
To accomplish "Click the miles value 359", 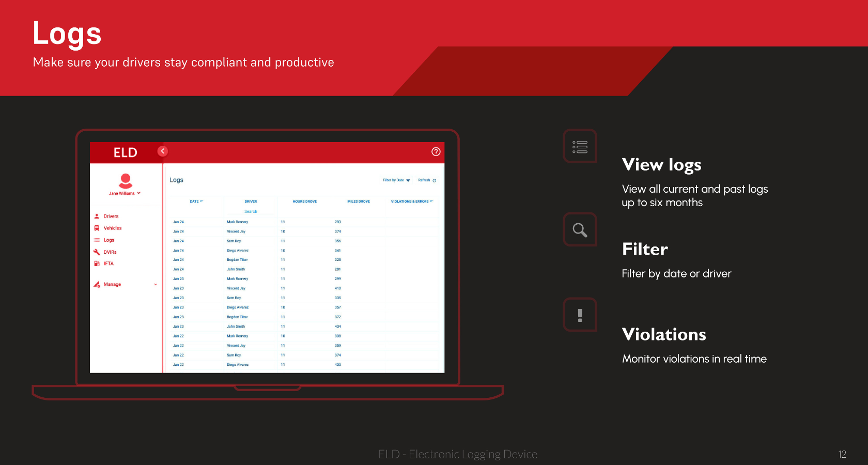I will click(x=338, y=346).
